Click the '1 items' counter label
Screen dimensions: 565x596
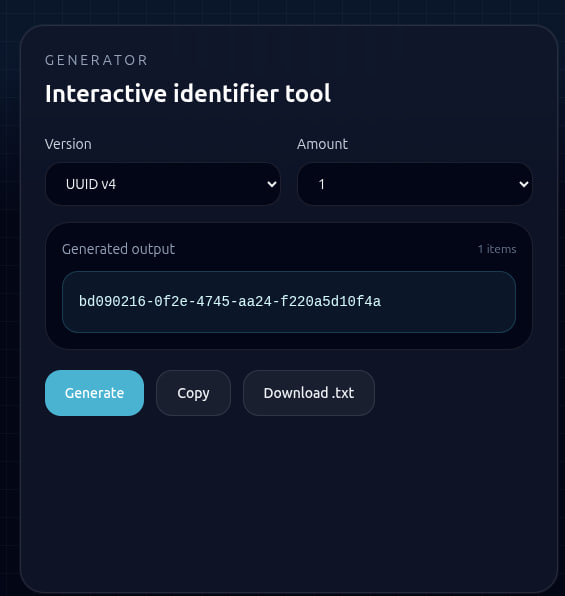[x=497, y=249]
